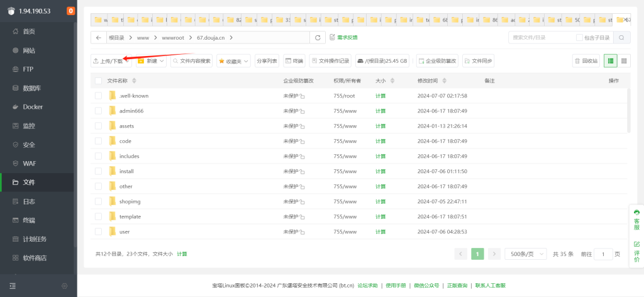644x297 pixels.
Task: Close the active 67 folder tab
Action: click(x=626, y=20)
